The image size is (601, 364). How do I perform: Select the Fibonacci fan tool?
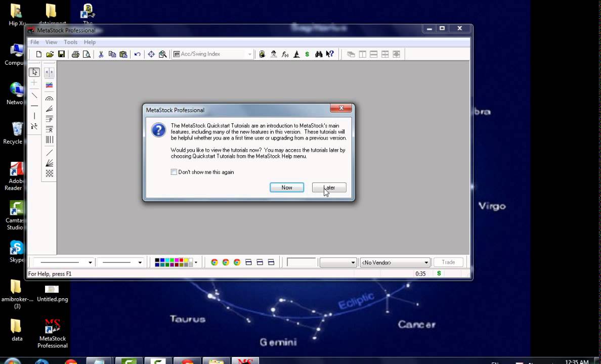[49, 109]
